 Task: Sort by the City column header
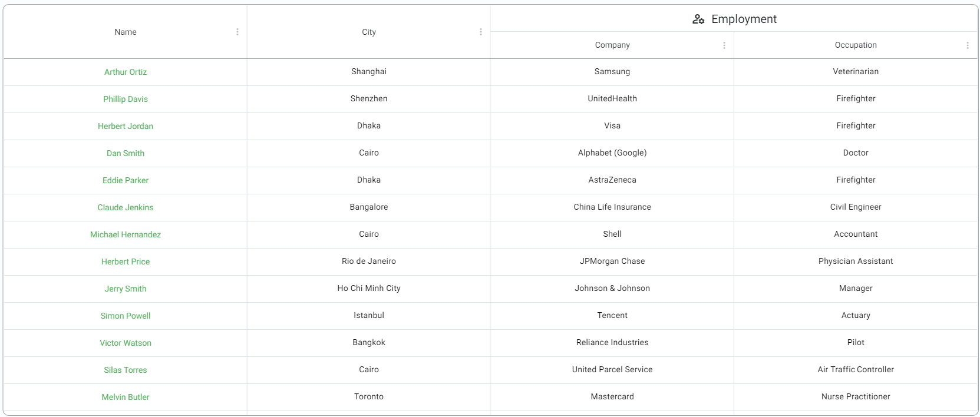click(x=369, y=32)
